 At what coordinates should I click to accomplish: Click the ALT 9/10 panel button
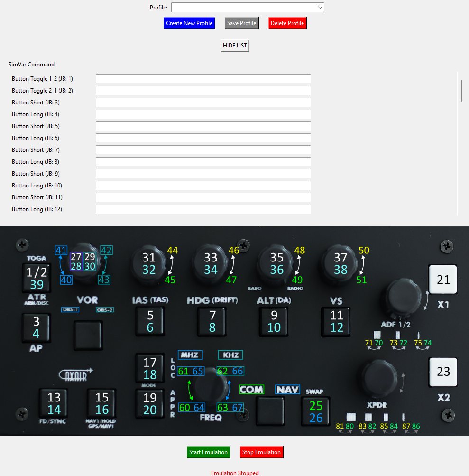[274, 321]
